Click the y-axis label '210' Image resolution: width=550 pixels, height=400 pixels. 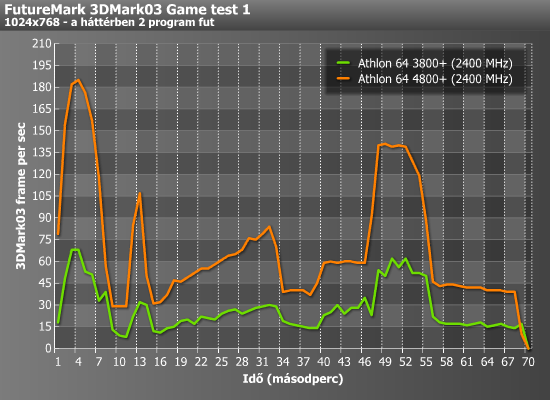(42, 44)
